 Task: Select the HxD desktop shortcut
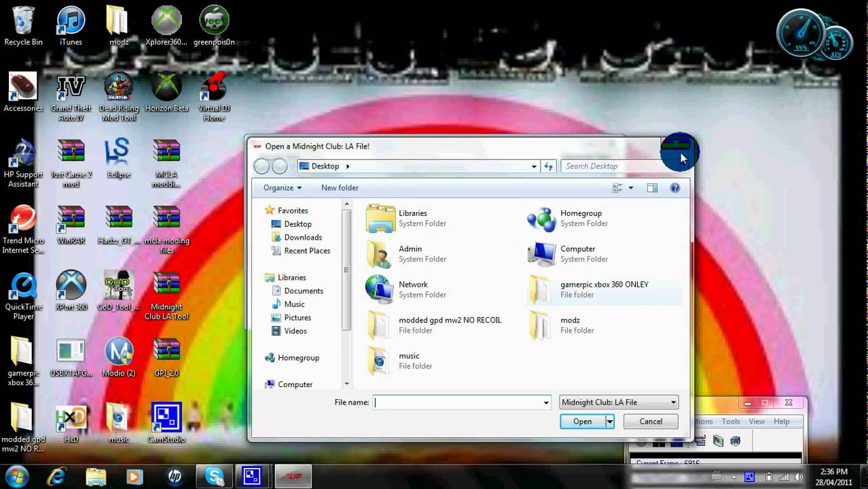(71, 424)
